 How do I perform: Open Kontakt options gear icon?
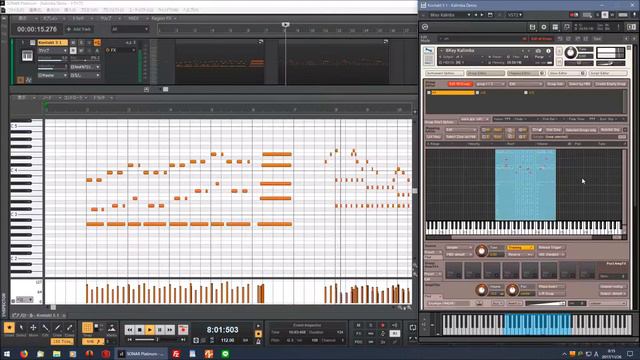tap(544, 27)
